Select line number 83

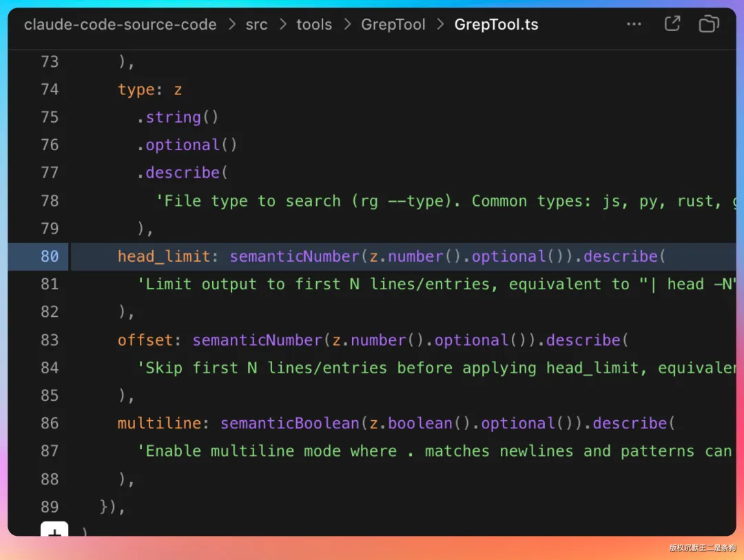50,340
